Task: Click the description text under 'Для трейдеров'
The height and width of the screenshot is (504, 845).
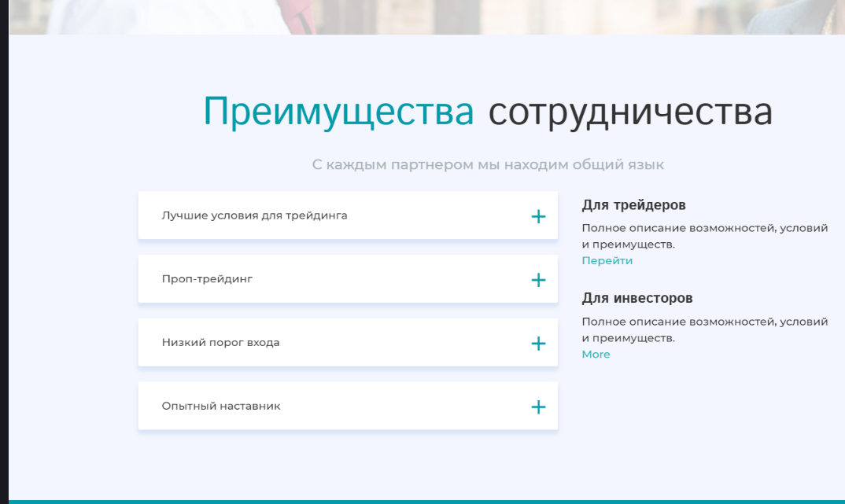Action: click(x=704, y=236)
